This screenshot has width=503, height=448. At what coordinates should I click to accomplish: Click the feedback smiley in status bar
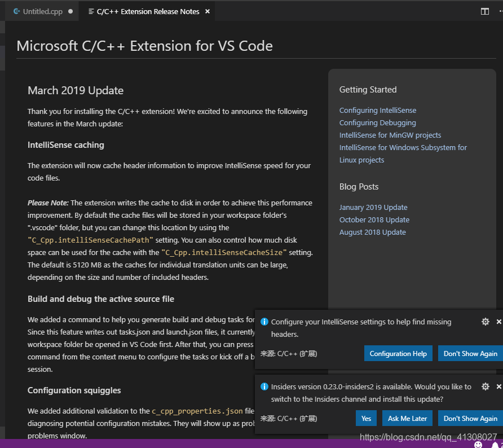478,445
